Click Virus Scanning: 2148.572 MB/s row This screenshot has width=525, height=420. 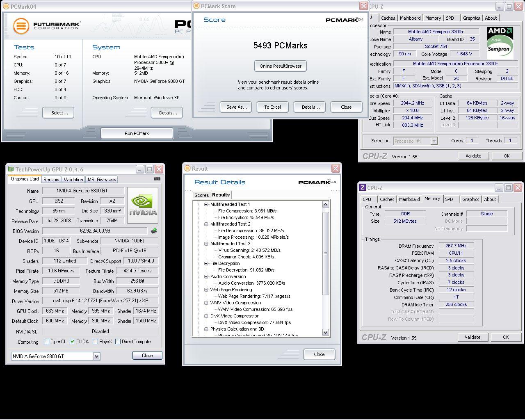click(249, 250)
